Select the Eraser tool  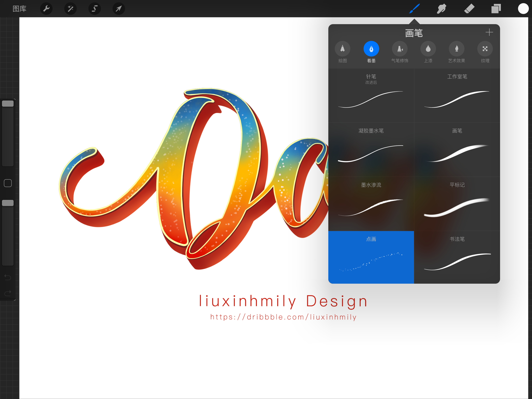click(x=469, y=9)
